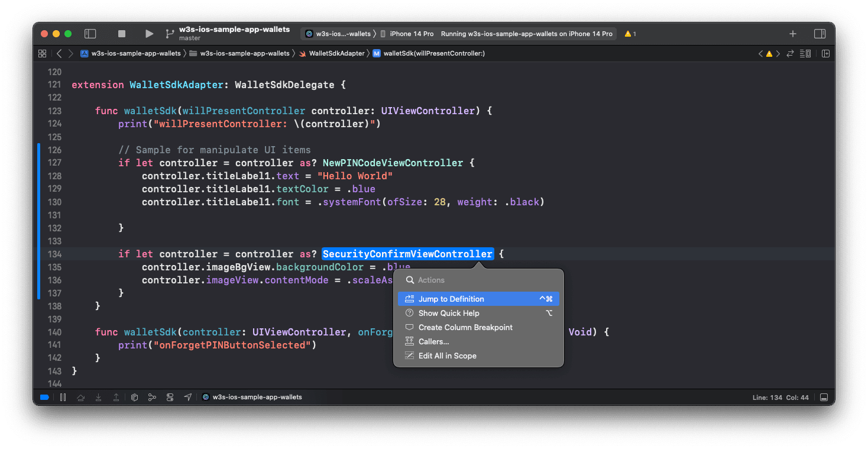Click contentMode on line 136

coord(296,280)
